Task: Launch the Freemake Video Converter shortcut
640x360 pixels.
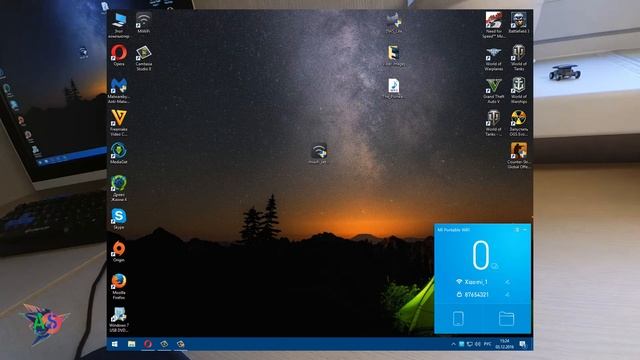Action: pyautogui.click(x=119, y=123)
